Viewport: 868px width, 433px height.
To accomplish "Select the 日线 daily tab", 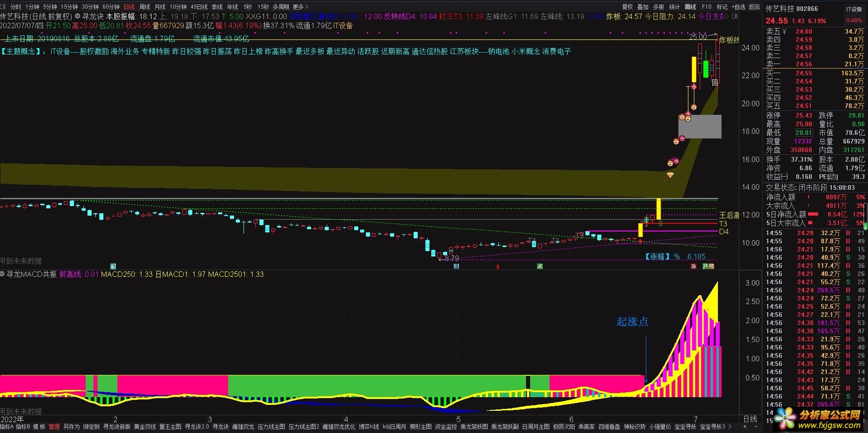I will pyautogui.click(x=129, y=7).
